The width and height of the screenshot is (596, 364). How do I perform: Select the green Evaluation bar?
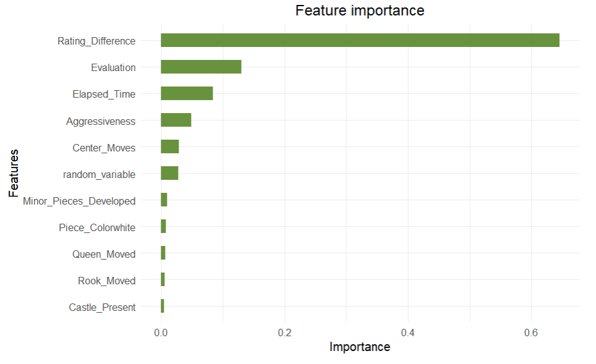pos(201,67)
